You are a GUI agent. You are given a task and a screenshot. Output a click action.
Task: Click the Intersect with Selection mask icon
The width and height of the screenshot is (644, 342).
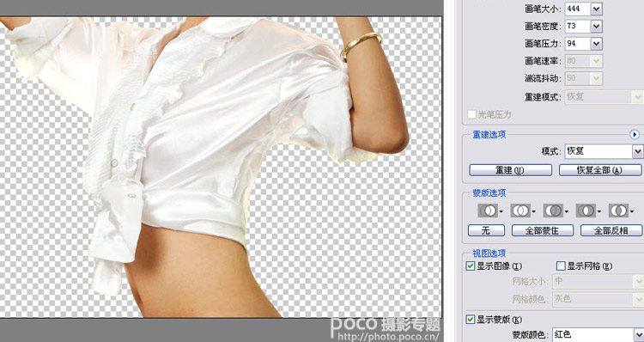click(x=586, y=211)
